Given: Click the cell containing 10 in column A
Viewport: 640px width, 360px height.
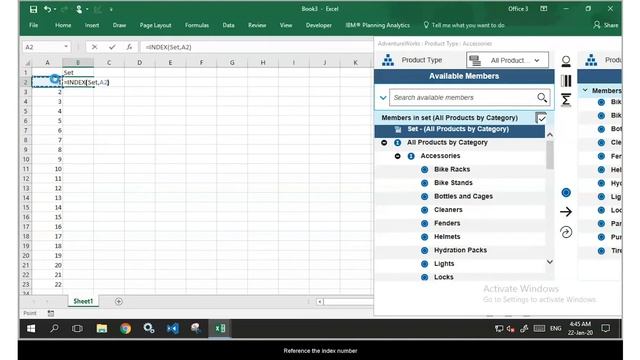Looking at the screenshot, I should (47, 169).
